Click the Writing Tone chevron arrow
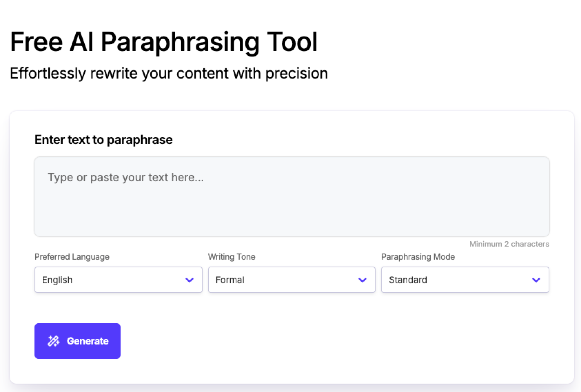Screen dimensions: 581x392 (x=362, y=280)
